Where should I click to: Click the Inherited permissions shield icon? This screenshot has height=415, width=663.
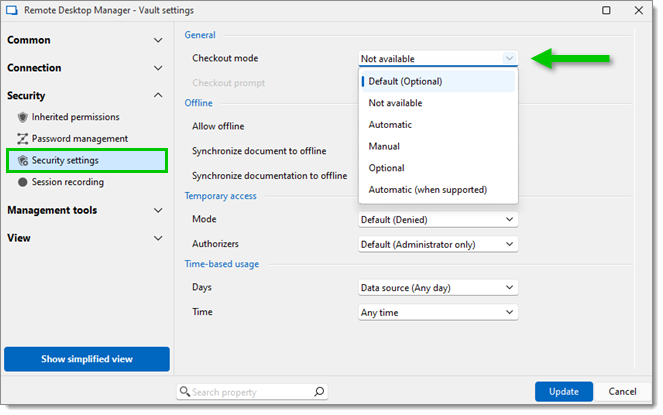click(x=23, y=117)
